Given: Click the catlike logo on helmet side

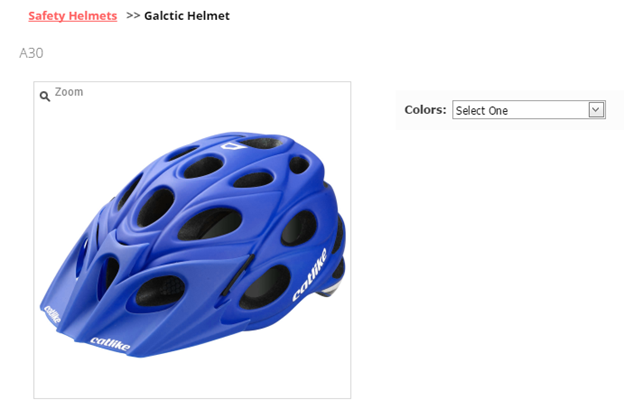Looking at the screenshot, I should pos(310,275).
